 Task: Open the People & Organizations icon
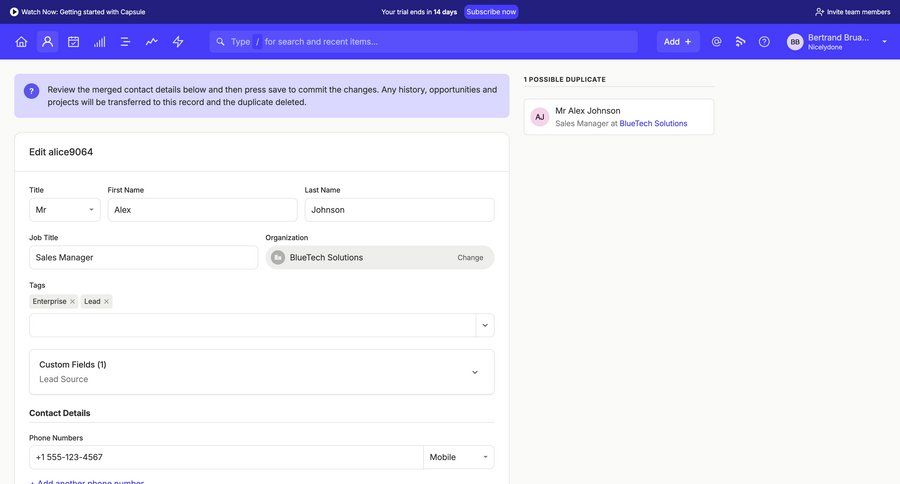tap(47, 42)
